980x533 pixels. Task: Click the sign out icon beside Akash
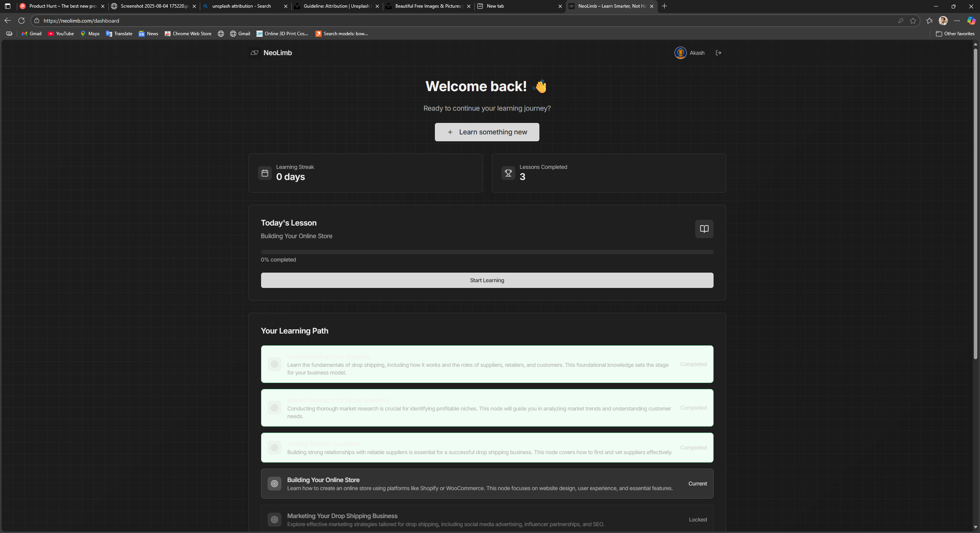click(x=718, y=53)
